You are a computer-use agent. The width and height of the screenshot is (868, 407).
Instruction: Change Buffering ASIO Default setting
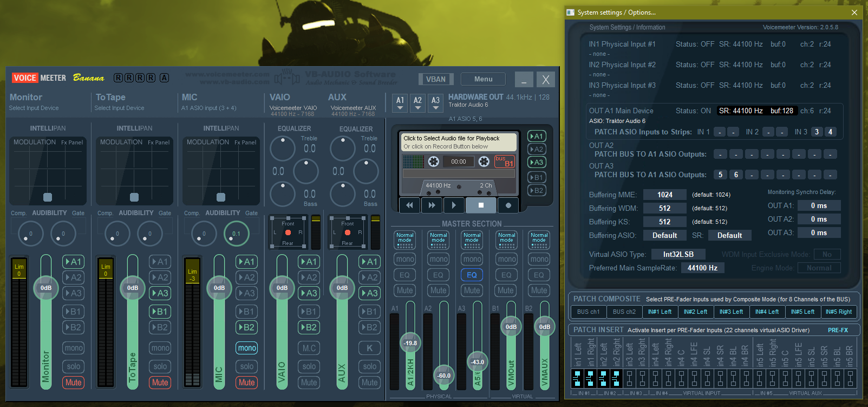[x=665, y=235]
